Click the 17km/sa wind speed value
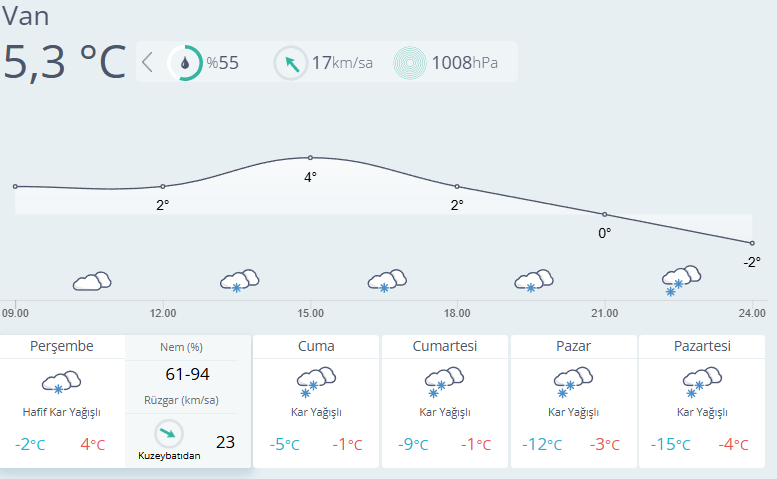This screenshot has width=777, height=479. [x=342, y=63]
